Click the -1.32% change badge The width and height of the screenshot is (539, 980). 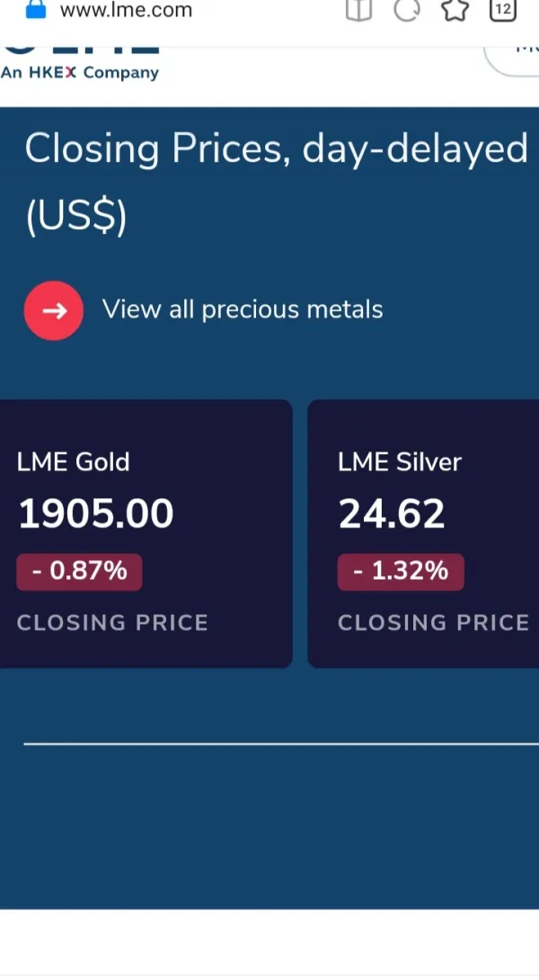(x=401, y=571)
